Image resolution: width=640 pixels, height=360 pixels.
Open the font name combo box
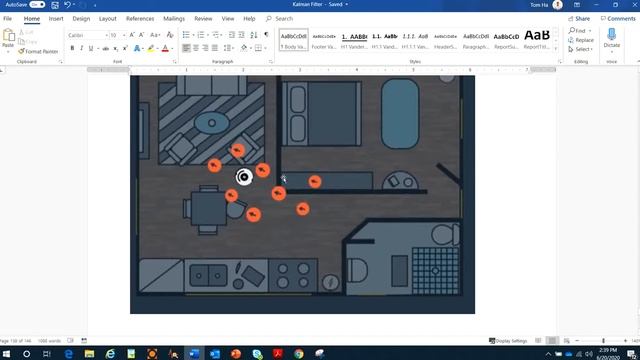(x=88, y=35)
